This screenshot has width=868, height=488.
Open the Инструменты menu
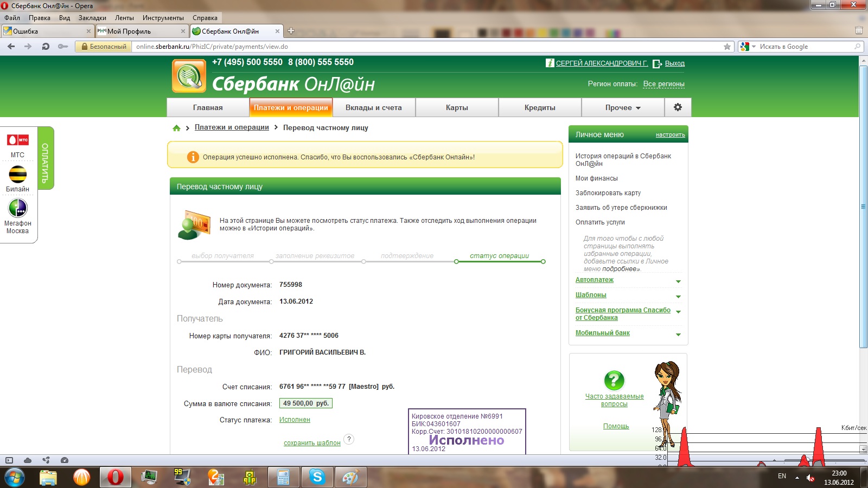coord(163,18)
